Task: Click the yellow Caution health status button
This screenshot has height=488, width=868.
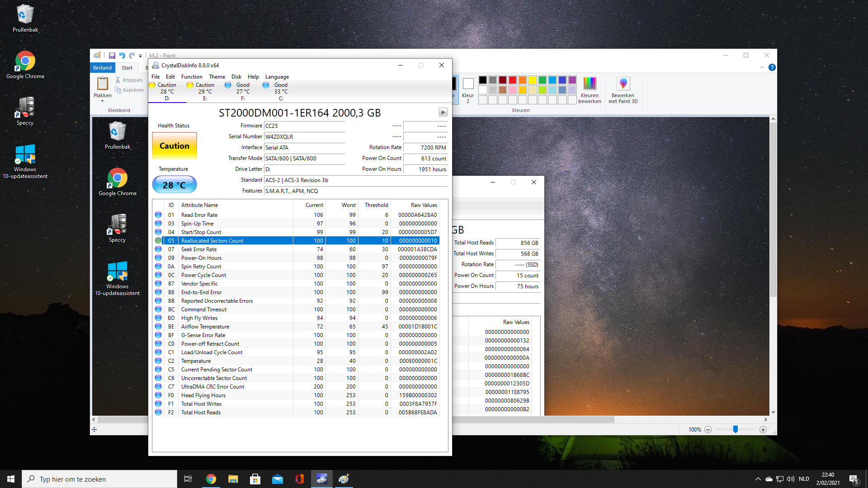Action: 175,145
